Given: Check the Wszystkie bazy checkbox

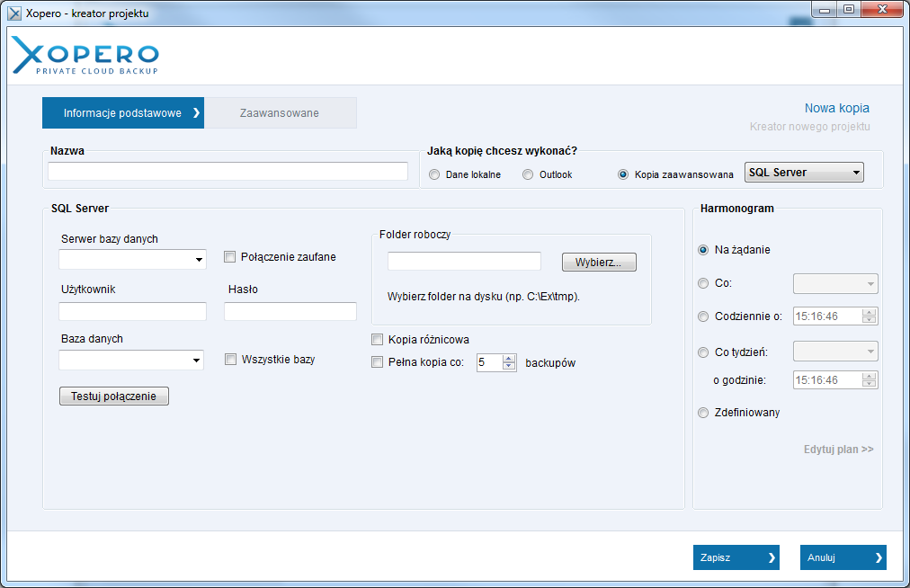Looking at the screenshot, I should click(230, 360).
